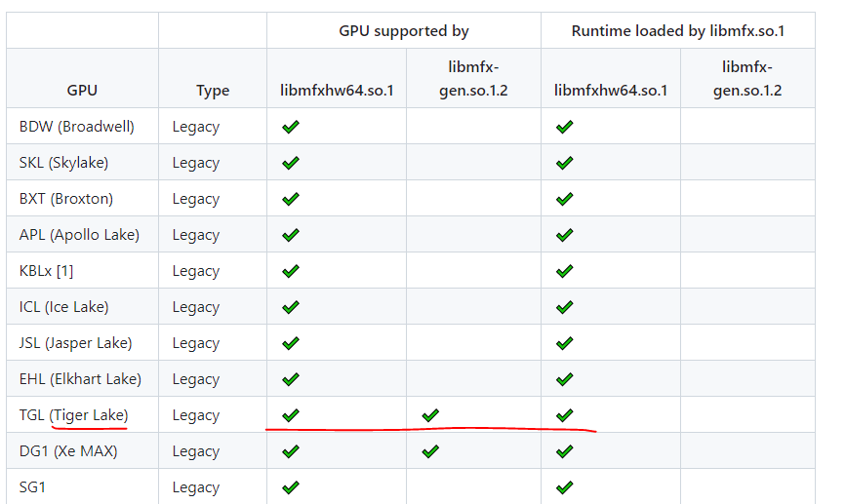846x504 pixels.
Task: Click Apollo Lake's runtime-loaded libmfxhw64 checkmark
Action: pos(564,236)
